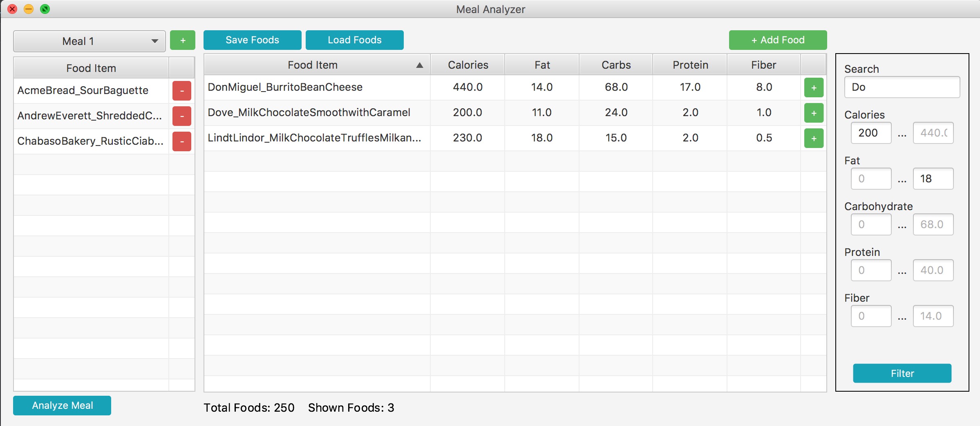Click the Protein minimum field
The width and height of the screenshot is (980, 426).
[x=871, y=270]
